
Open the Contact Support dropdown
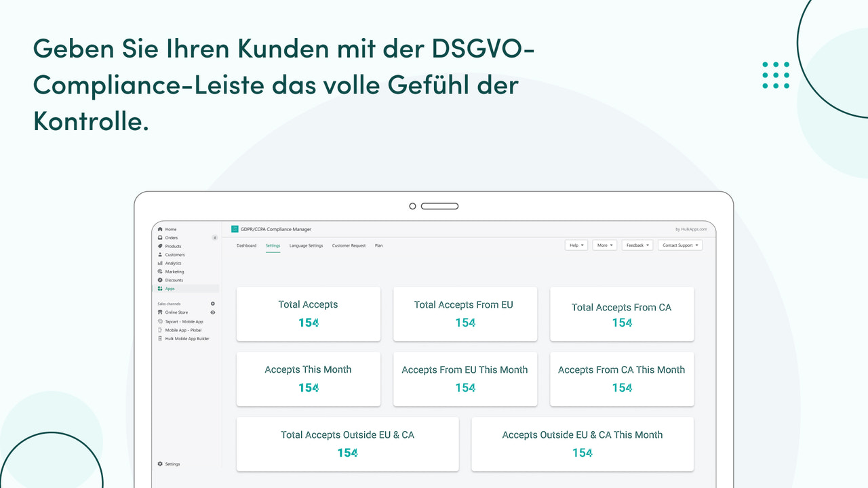click(x=680, y=245)
